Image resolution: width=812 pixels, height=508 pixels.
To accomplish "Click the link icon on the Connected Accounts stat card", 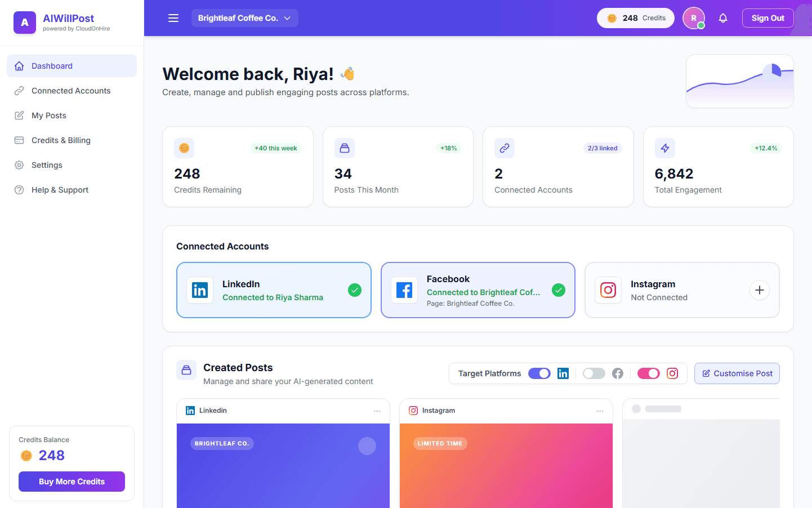I will coord(505,148).
